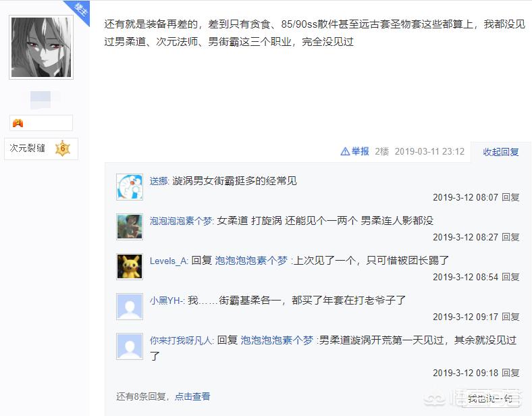Click the level 6 star badge
The width and height of the screenshot is (532, 416).
point(62,149)
